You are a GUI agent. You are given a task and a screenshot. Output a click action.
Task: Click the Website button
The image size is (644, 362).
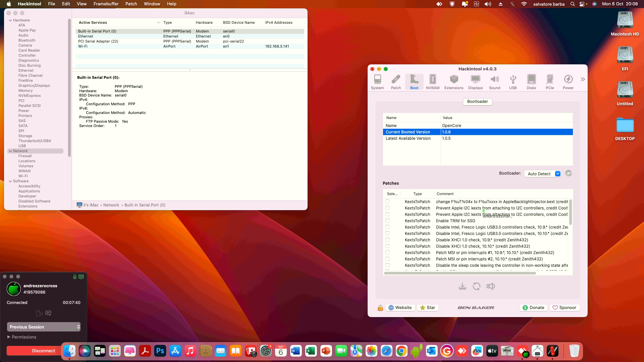[x=400, y=308]
